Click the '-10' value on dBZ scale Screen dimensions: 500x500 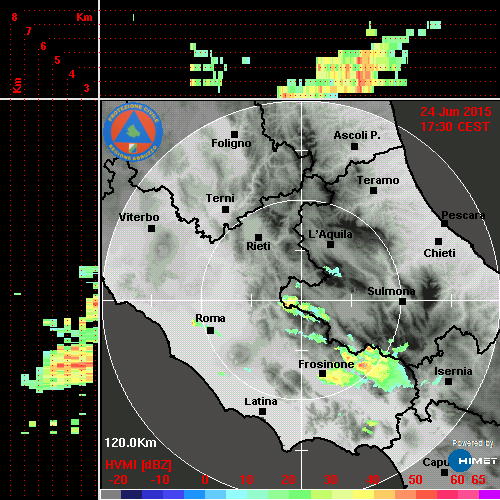160,480
